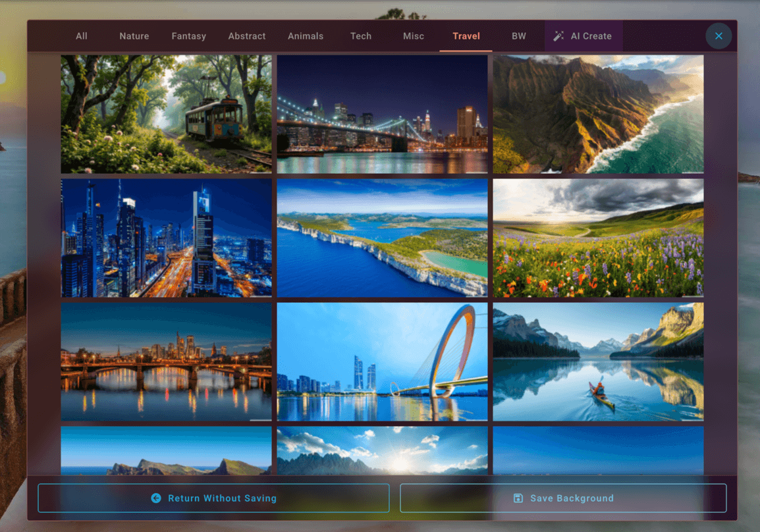The width and height of the screenshot is (760, 532).
Task: Select the white ring bridge wallpaper
Action: [x=382, y=361]
